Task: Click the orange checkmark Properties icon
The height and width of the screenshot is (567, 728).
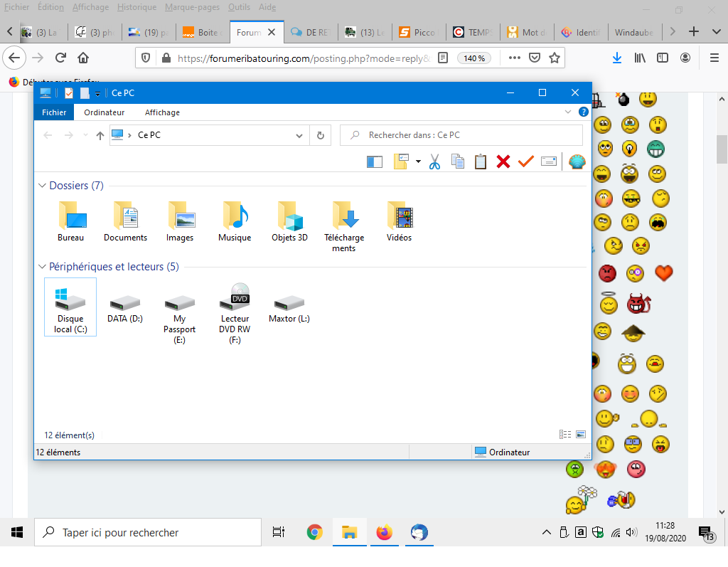Action: [525, 161]
